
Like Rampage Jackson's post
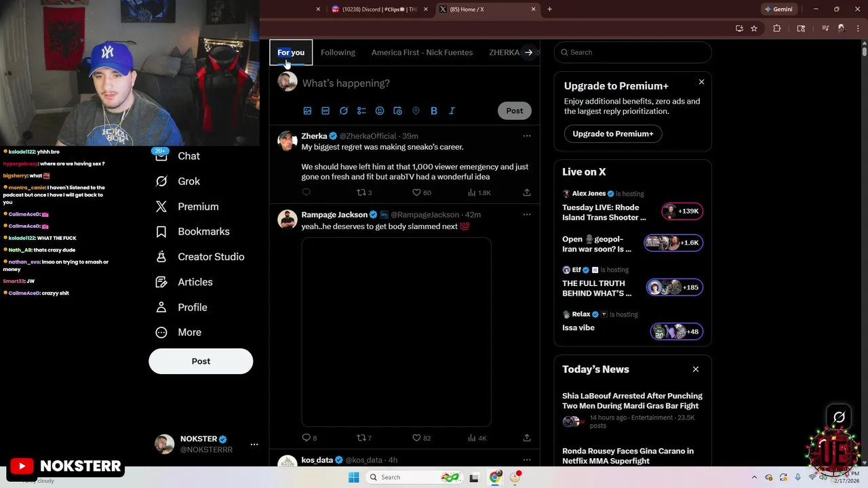pos(421,438)
